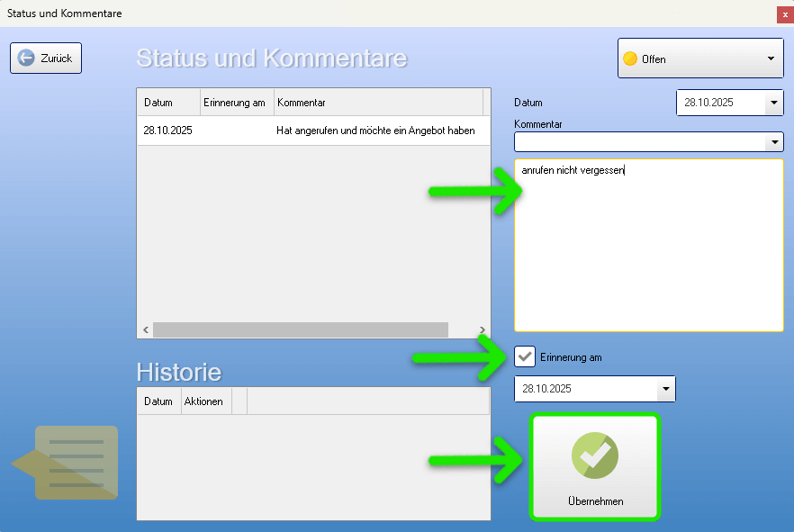Screen dimensions: 794x532
Task: Expand the Datum date picker arrow
Action: [774, 103]
